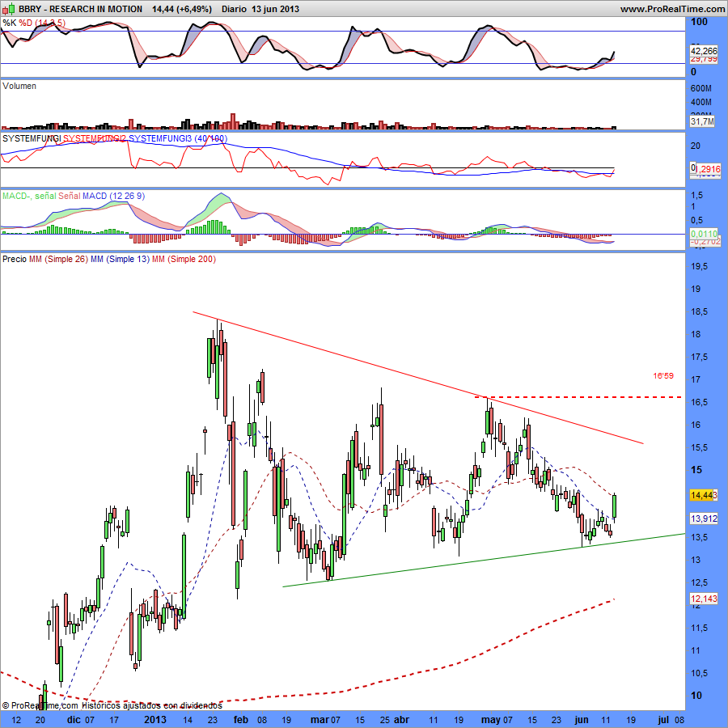
Task: Click the bold 15 price axis level
Action: click(x=696, y=470)
